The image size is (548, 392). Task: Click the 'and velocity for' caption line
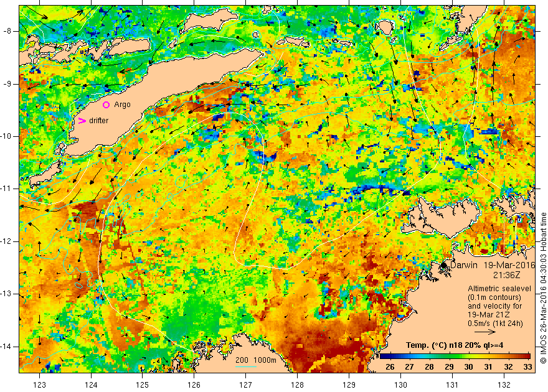tap(495, 306)
